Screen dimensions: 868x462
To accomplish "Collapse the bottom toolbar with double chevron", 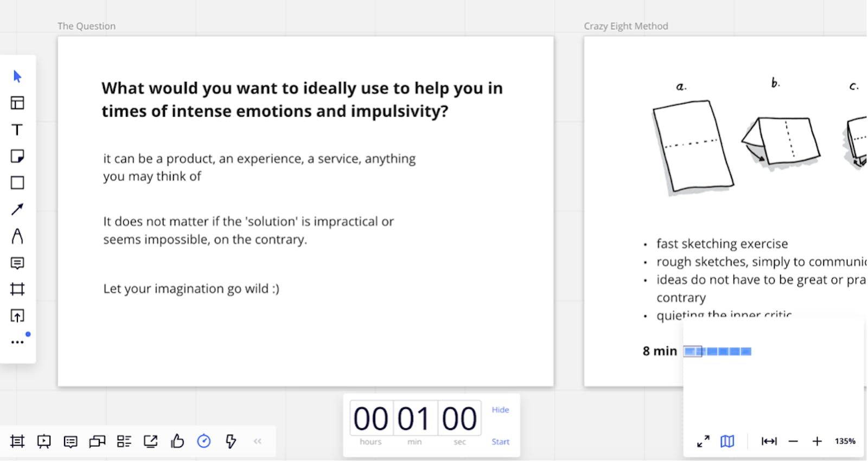I will click(258, 441).
